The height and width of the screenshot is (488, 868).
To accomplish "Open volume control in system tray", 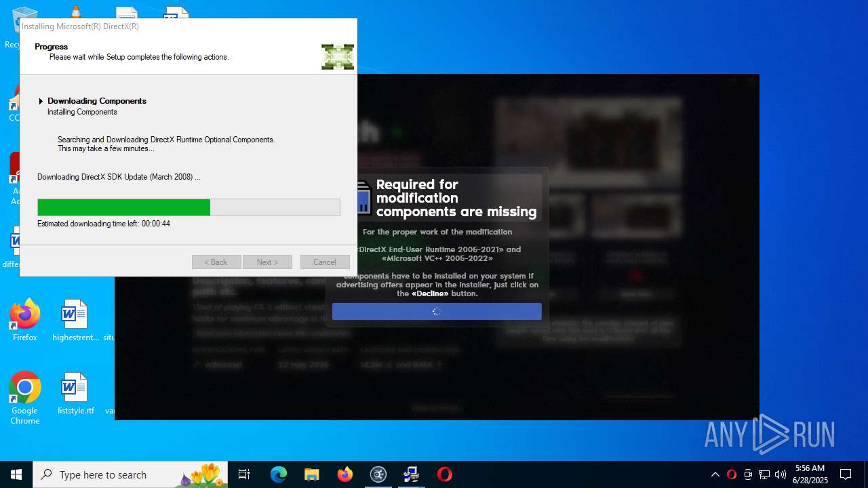I will [781, 474].
